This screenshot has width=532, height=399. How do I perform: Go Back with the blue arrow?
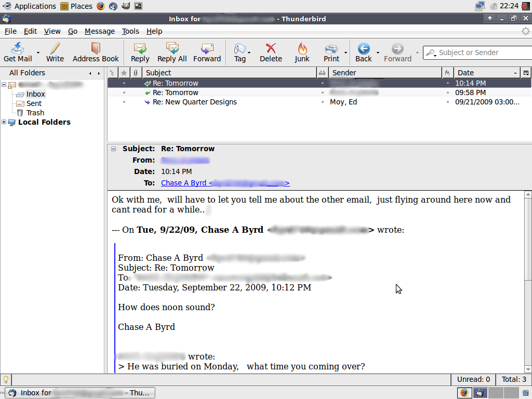pyautogui.click(x=363, y=48)
